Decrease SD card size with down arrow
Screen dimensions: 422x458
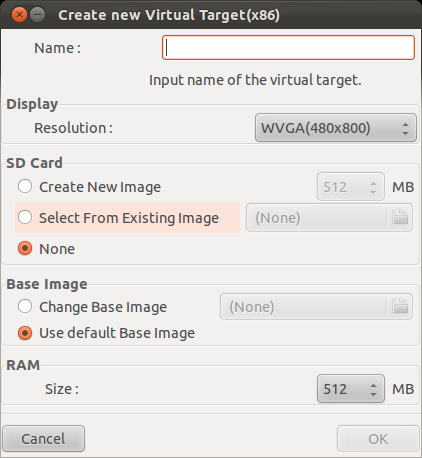click(373, 192)
